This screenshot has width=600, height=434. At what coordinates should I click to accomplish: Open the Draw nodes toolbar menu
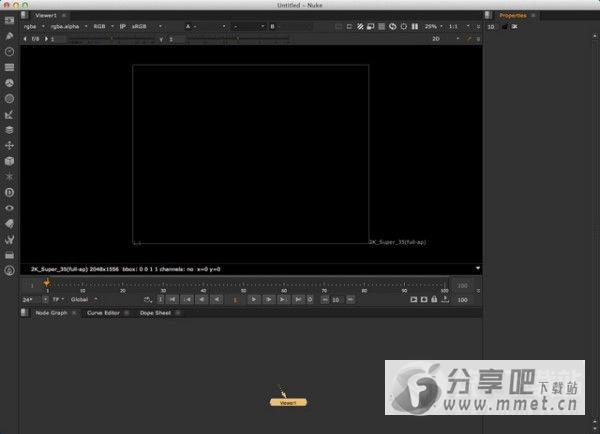click(x=9, y=36)
